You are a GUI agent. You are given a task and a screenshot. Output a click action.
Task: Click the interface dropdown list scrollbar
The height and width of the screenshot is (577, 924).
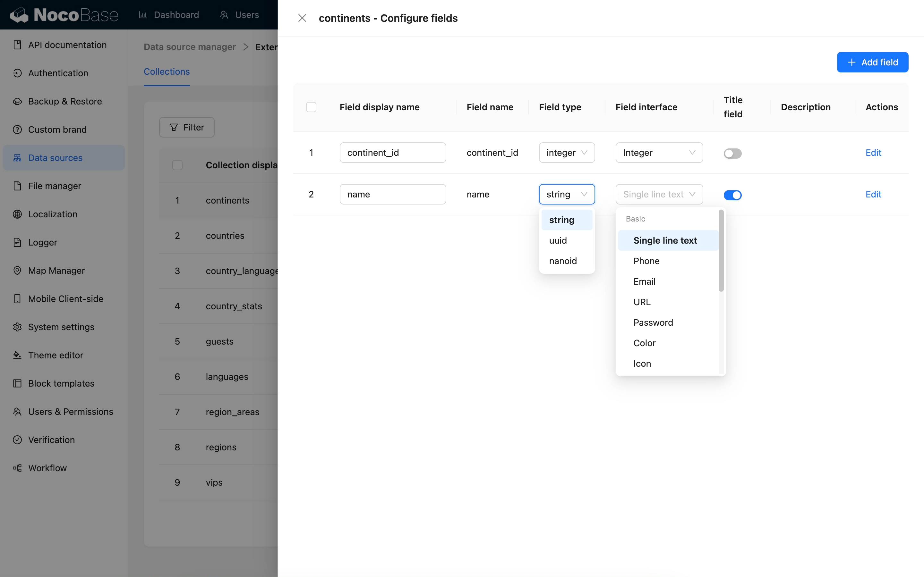pyautogui.click(x=721, y=251)
